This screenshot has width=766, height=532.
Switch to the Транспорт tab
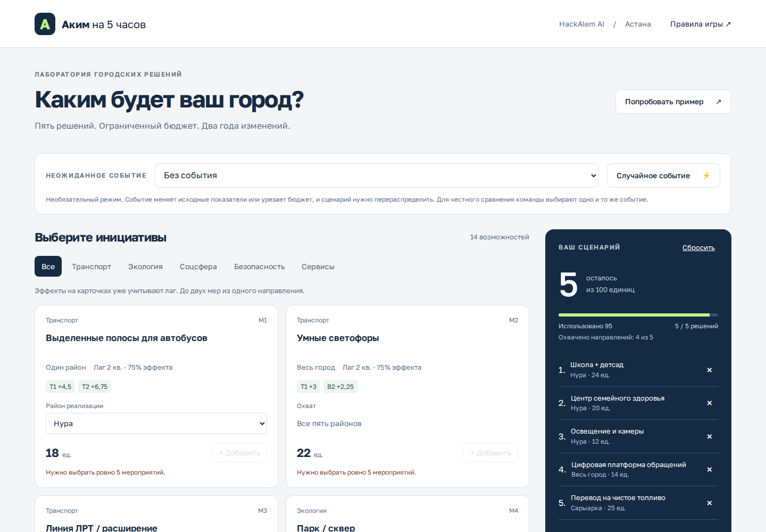click(91, 267)
